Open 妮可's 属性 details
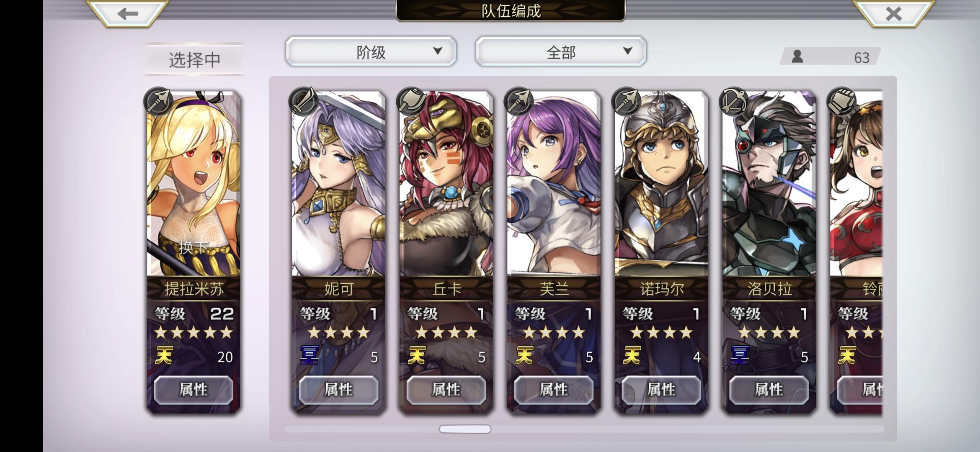The image size is (980, 452). coord(338,390)
